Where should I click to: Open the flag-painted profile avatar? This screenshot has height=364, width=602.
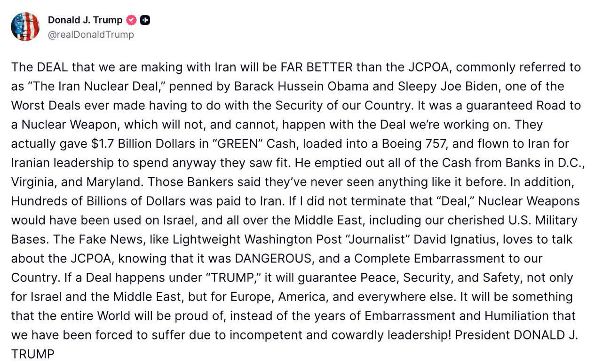(x=25, y=27)
